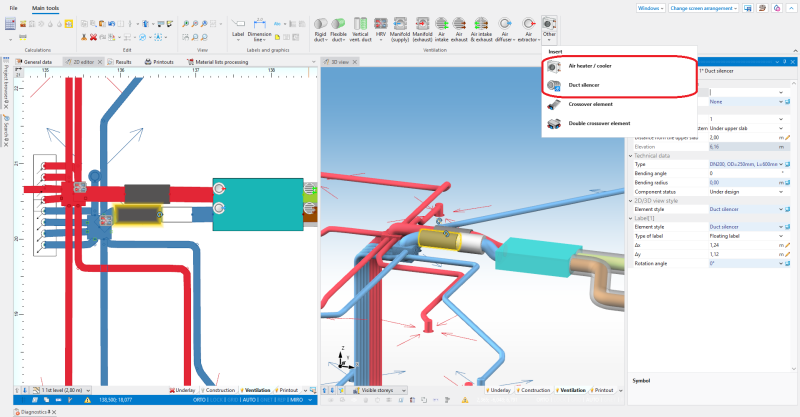Insert a Flexible duct
Image resolution: width=800 pixels, height=417 pixels.
(x=338, y=30)
